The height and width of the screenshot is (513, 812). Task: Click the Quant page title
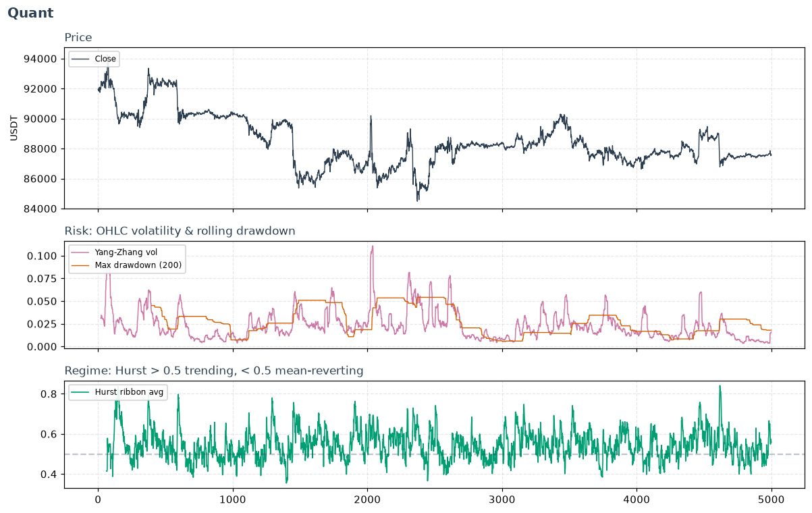30,13
